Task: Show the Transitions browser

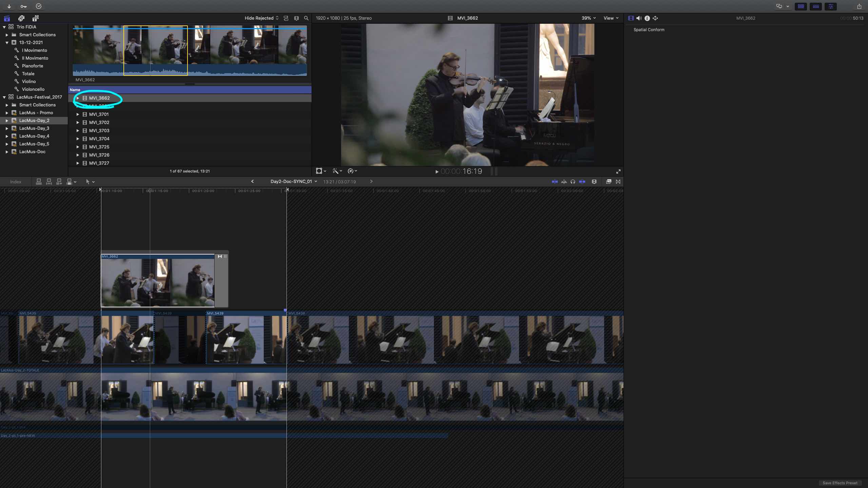Action: [618, 182]
